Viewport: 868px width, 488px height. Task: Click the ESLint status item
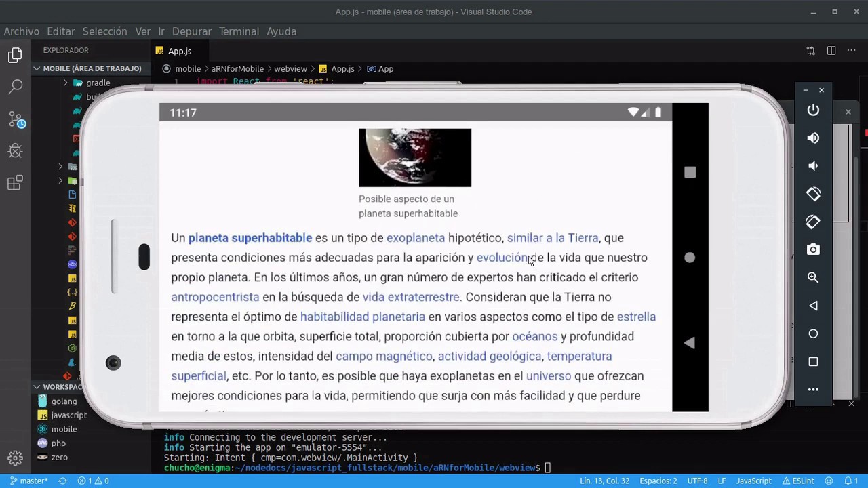(797, 481)
